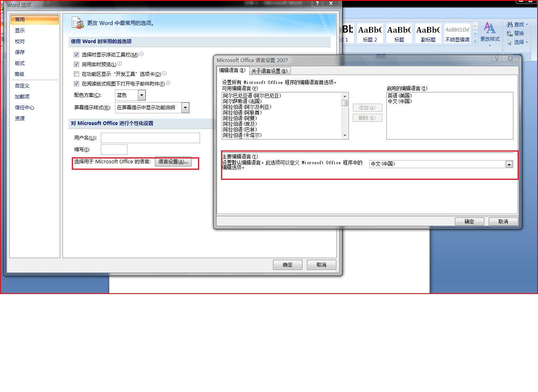Select 阿拉伯语(巴林) in available languages
The height and width of the screenshot is (392, 538).
240,129
